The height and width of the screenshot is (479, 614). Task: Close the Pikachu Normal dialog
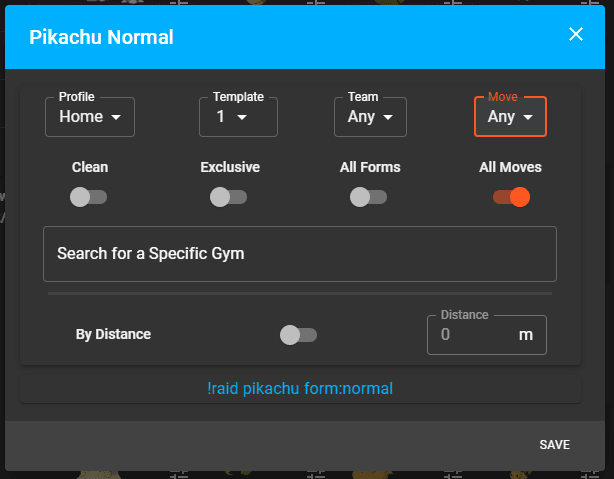pyautogui.click(x=576, y=34)
